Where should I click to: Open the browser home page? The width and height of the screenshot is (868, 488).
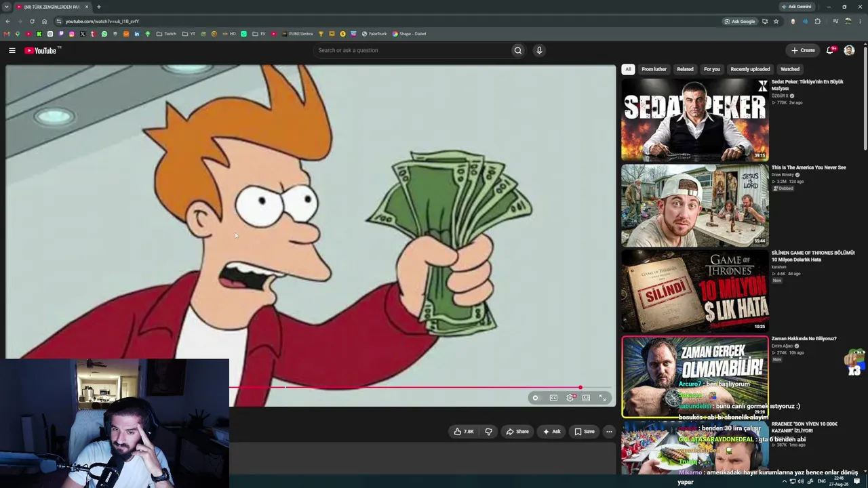(x=44, y=21)
